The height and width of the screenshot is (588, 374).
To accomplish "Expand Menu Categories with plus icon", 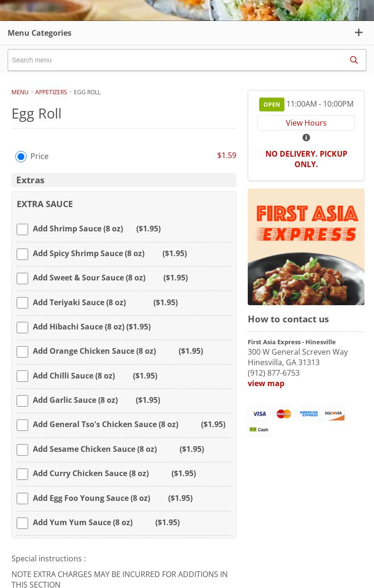I will pyautogui.click(x=359, y=32).
